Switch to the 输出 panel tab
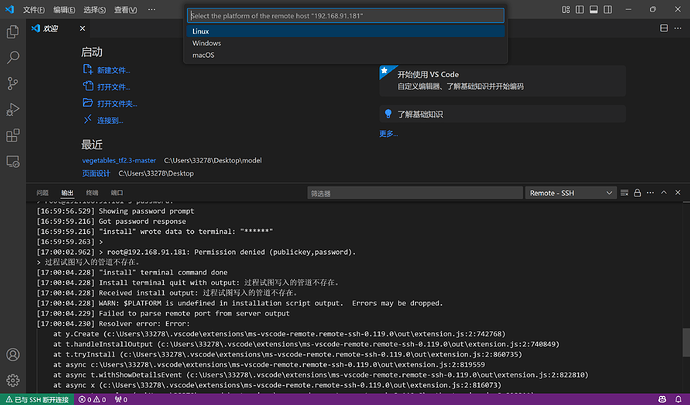 (x=67, y=193)
